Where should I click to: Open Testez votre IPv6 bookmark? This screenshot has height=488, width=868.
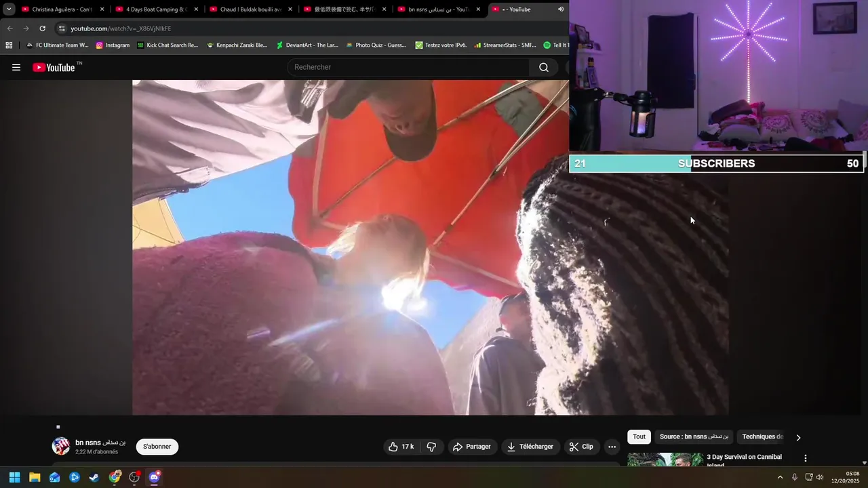point(441,45)
